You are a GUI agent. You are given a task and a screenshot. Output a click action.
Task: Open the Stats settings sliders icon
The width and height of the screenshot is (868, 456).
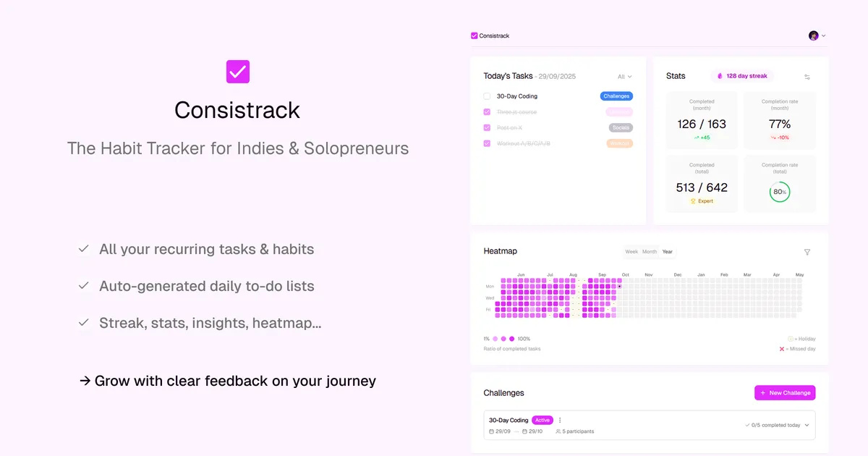[807, 75]
